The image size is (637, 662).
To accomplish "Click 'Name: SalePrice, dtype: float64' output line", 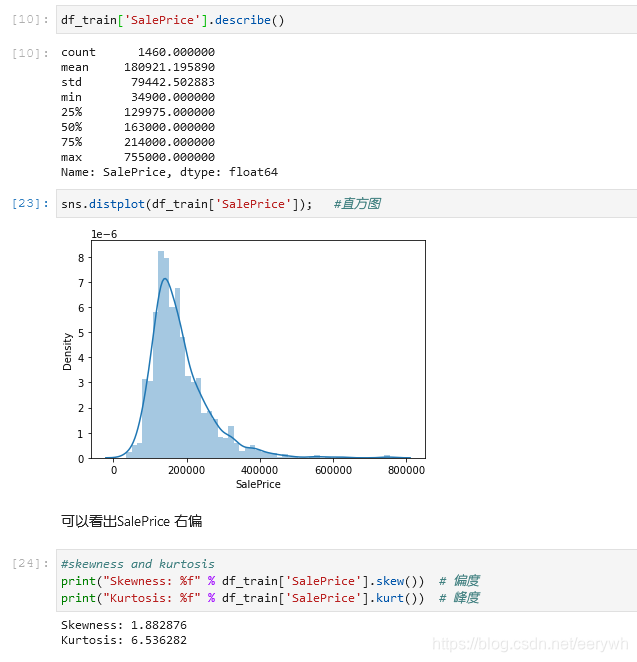I will click(169, 172).
